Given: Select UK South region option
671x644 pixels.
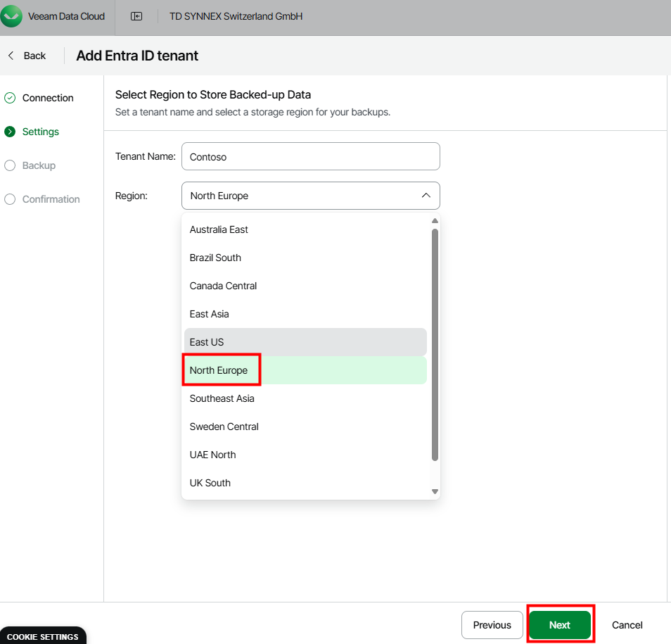Looking at the screenshot, I should pos(210,483).
